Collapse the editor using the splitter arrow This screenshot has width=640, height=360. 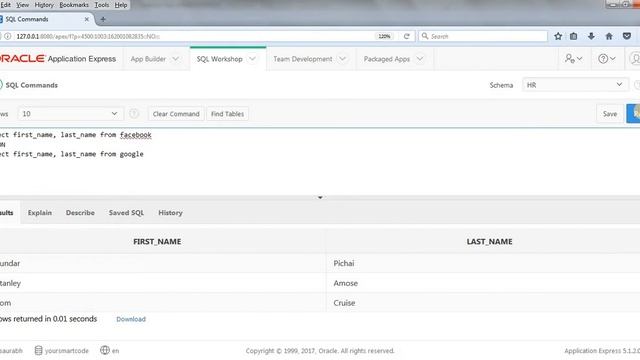point(320,198)
